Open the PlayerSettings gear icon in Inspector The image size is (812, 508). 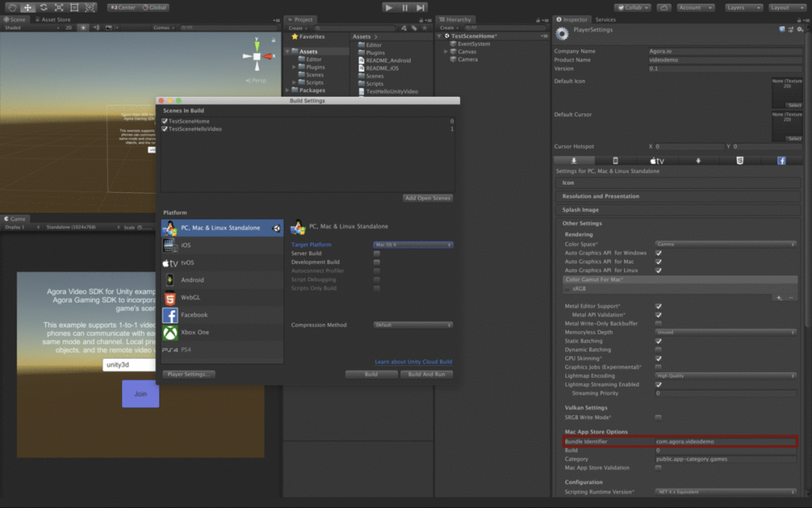(x=562, y=33)
